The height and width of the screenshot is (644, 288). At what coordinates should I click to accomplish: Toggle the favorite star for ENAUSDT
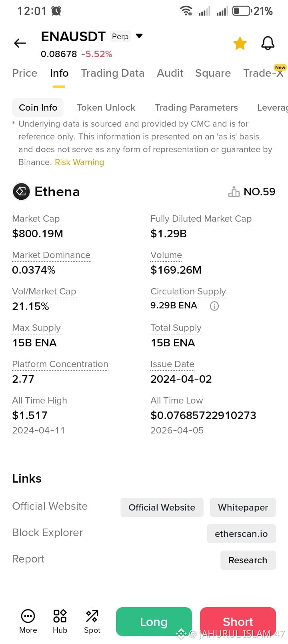[x=240, y=43]
